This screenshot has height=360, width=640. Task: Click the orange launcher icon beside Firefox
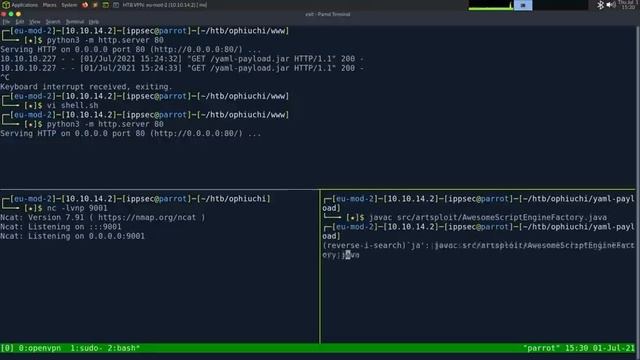tap(95, 5)
